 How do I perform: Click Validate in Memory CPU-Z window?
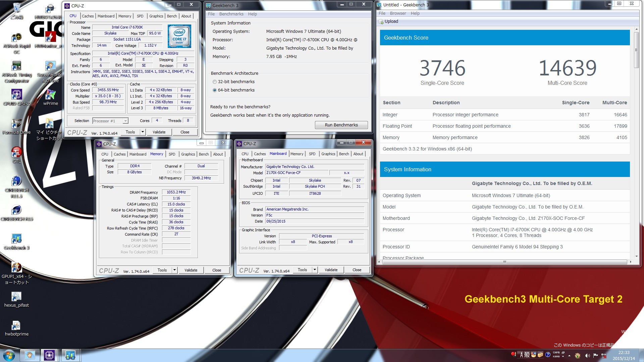click(191, 270)
